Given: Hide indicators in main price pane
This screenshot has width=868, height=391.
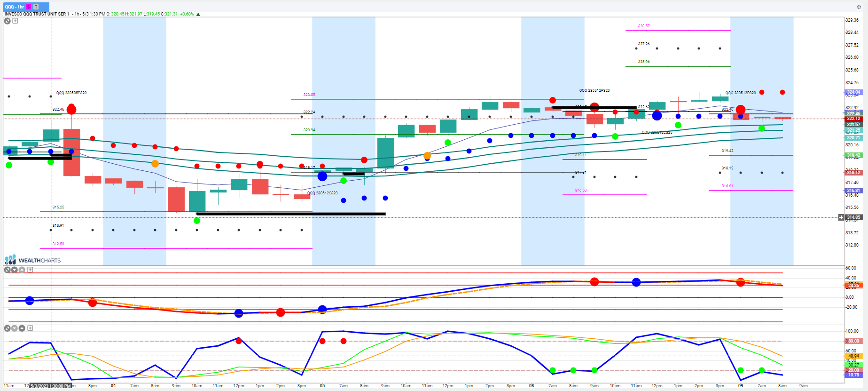Looking at the screenshot, I should [8, 21].
